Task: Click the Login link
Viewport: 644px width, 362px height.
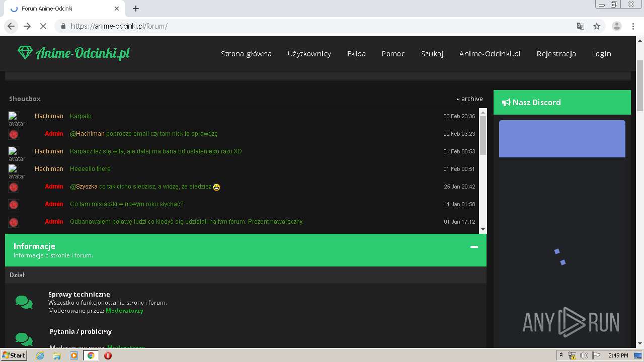Action: pos(601,54)
